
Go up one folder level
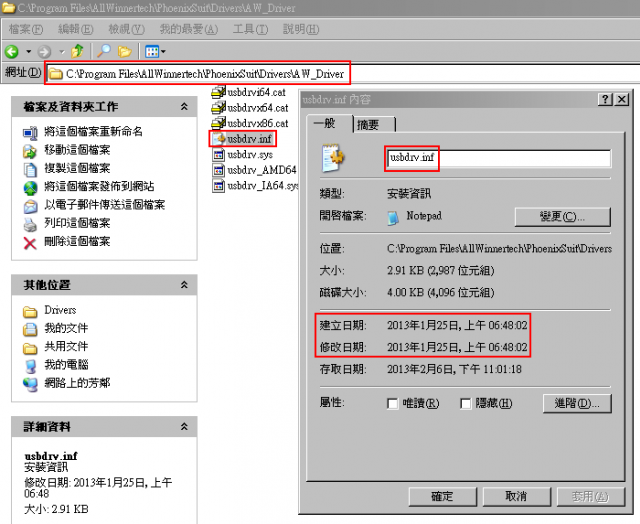pyautogui.click(x=78, y=51)
